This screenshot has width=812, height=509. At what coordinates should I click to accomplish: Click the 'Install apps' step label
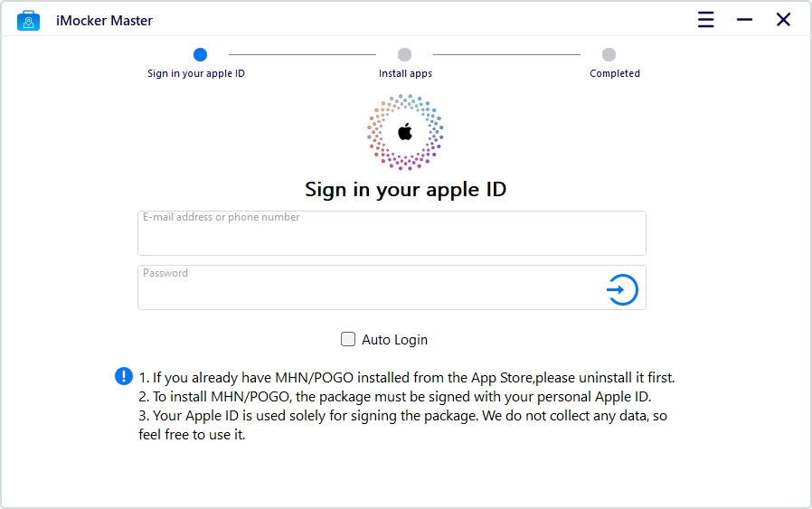coord(405,73)
